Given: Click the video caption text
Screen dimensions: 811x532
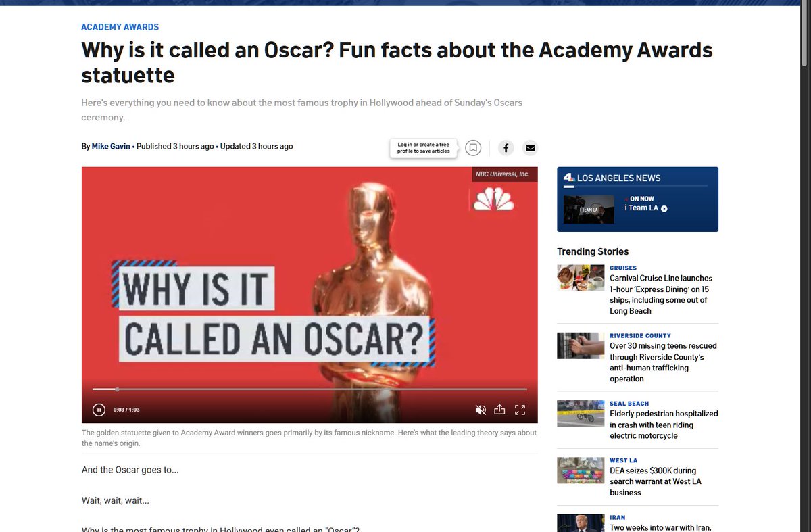Looking at the screenshot, I should pyautogui.click(x=309, y=438).
